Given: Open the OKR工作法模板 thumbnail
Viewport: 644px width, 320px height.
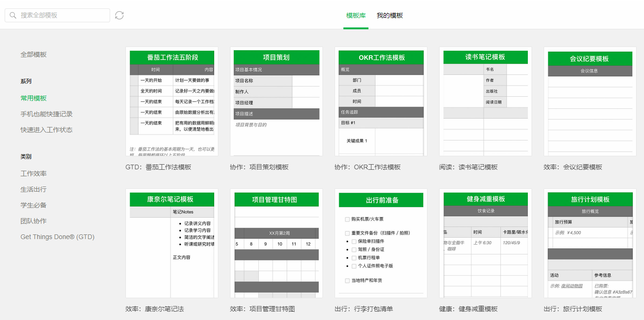Looking at the screenshot, I should tap(381, 101).
